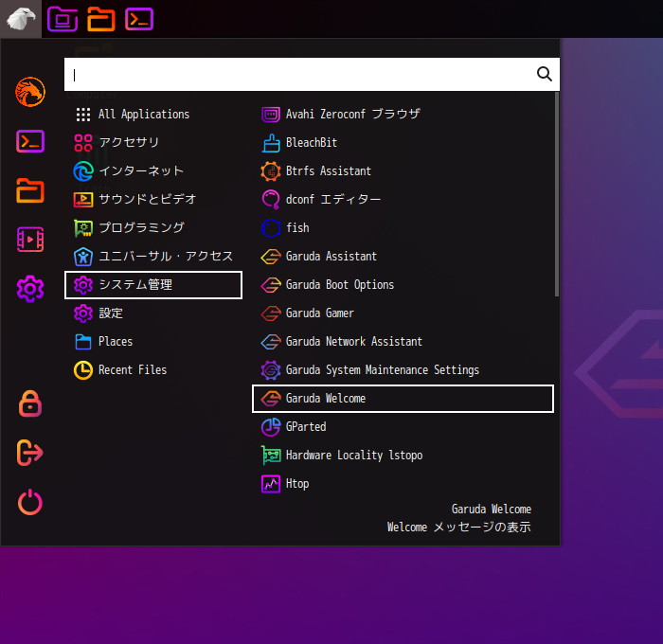Open video player favorite in sidebar
The width and height of the screenshot is (663, 644).
pos(30,240)
